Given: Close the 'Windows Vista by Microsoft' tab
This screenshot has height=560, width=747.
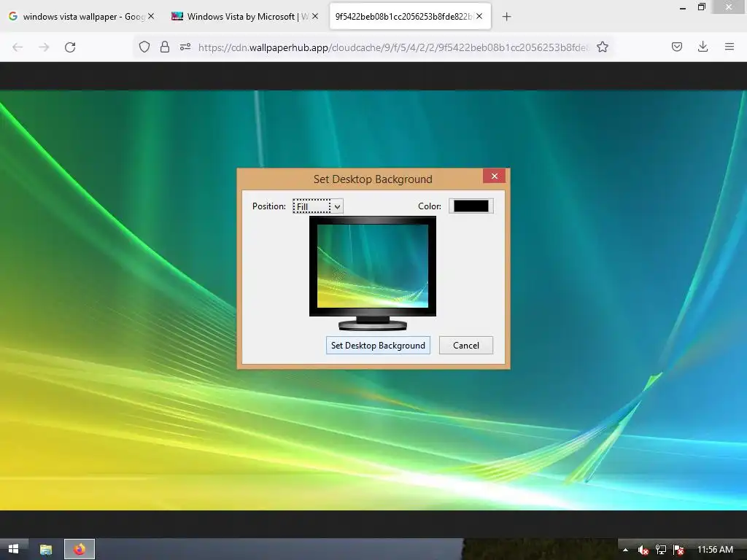Looking at the screenshot, I should (315, 16).
